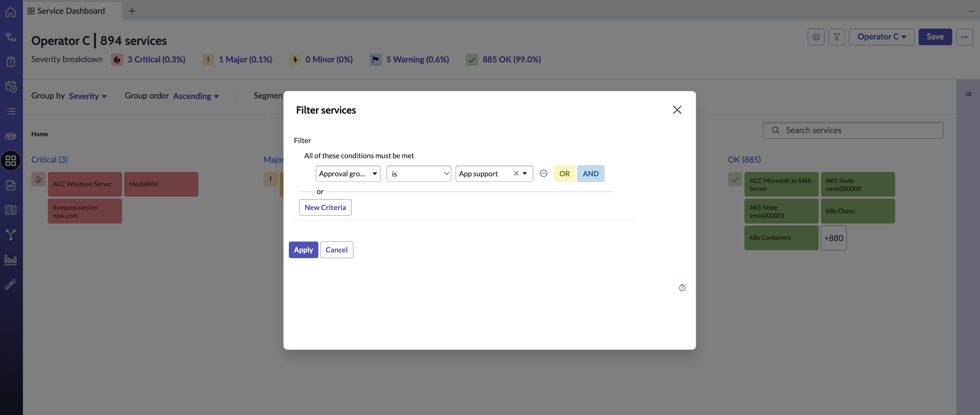Open the AKS Node vmss000001 tile
980x415 pixels.
click(x=781, y=211)
